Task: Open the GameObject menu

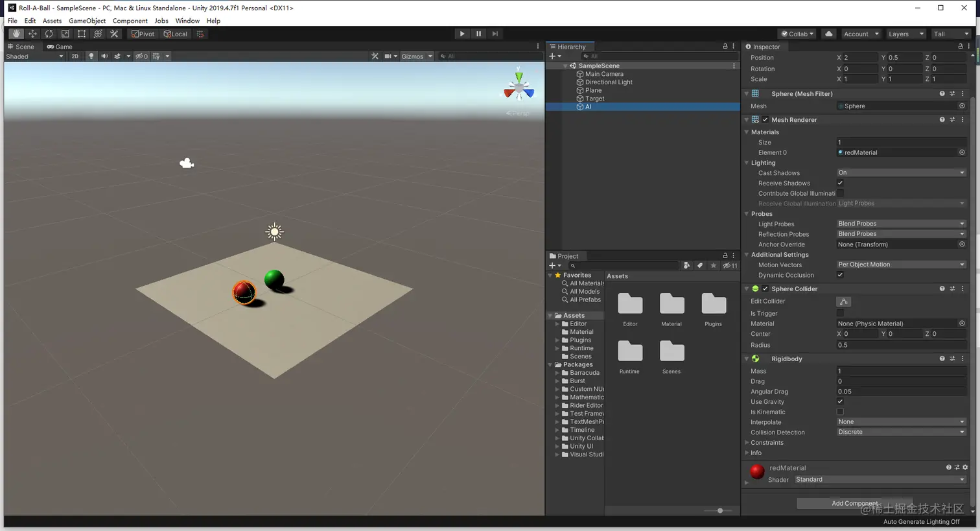Action: (x=87, y=21)
